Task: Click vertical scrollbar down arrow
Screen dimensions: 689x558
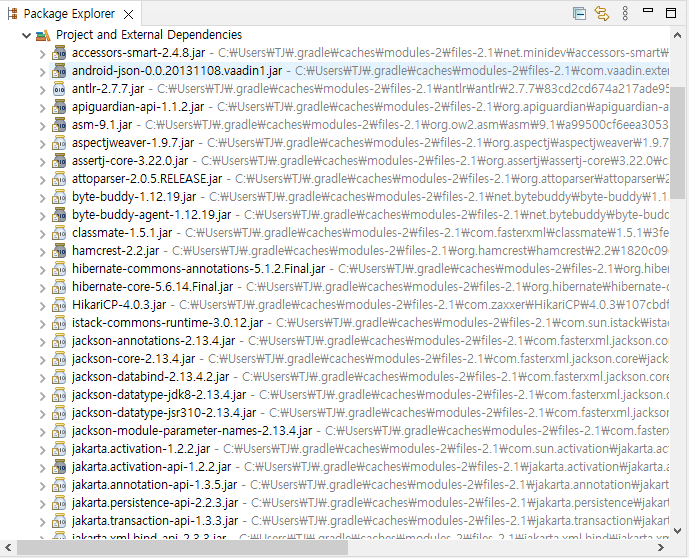Action: [x=678, y=531]
